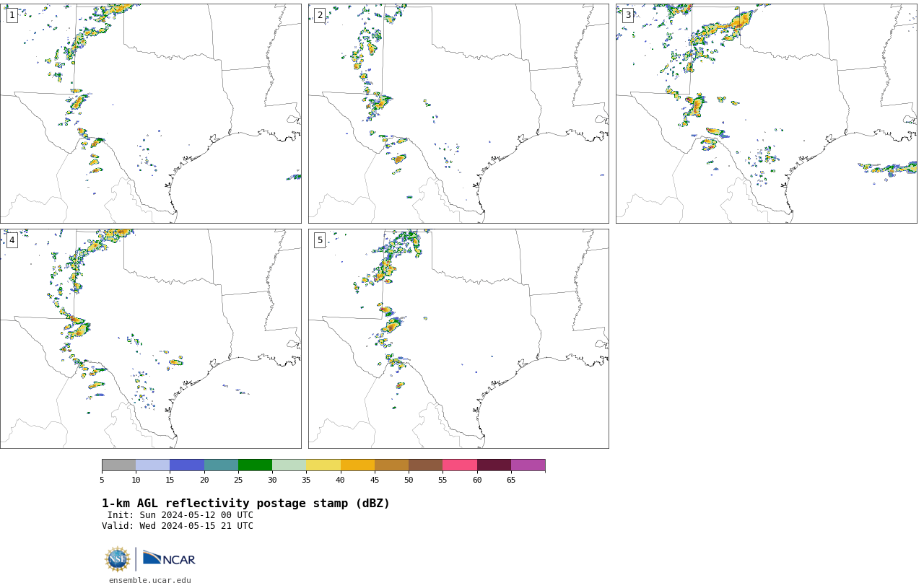Image resolution: width=924 pixels, height=588 pixels.
Task: Select the teal 20-25 dBZ swatch
Action: 221,465
